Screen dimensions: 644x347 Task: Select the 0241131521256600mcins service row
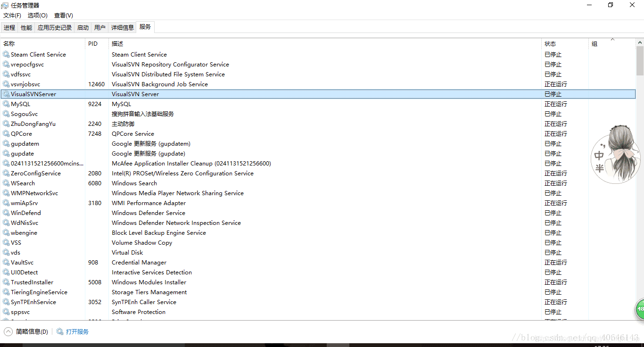(318, 164)
